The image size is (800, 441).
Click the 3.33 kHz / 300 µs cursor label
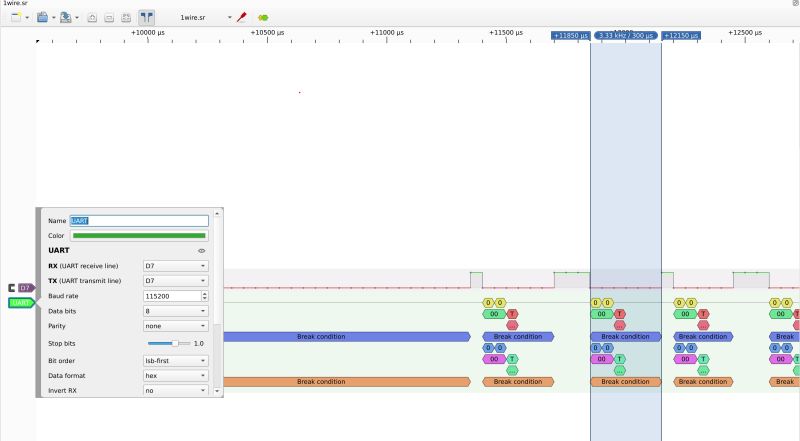[x=626, y=36]
